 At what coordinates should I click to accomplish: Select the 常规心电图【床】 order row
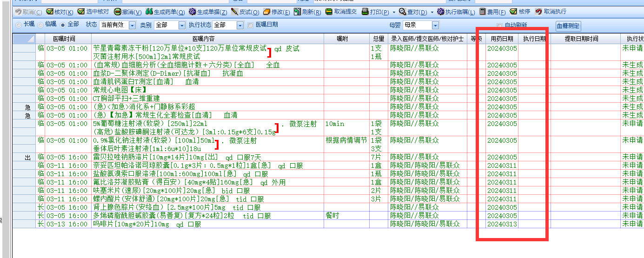click(328, 90)
